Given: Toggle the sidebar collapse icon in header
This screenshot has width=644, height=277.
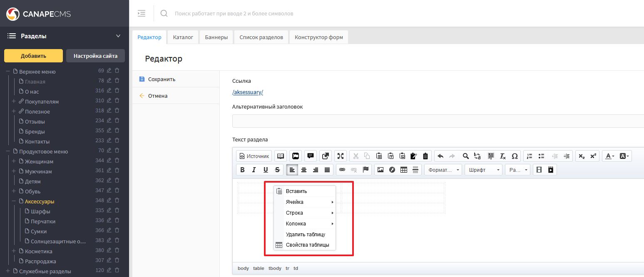Looking at the screenshot, I should (142, 13).
